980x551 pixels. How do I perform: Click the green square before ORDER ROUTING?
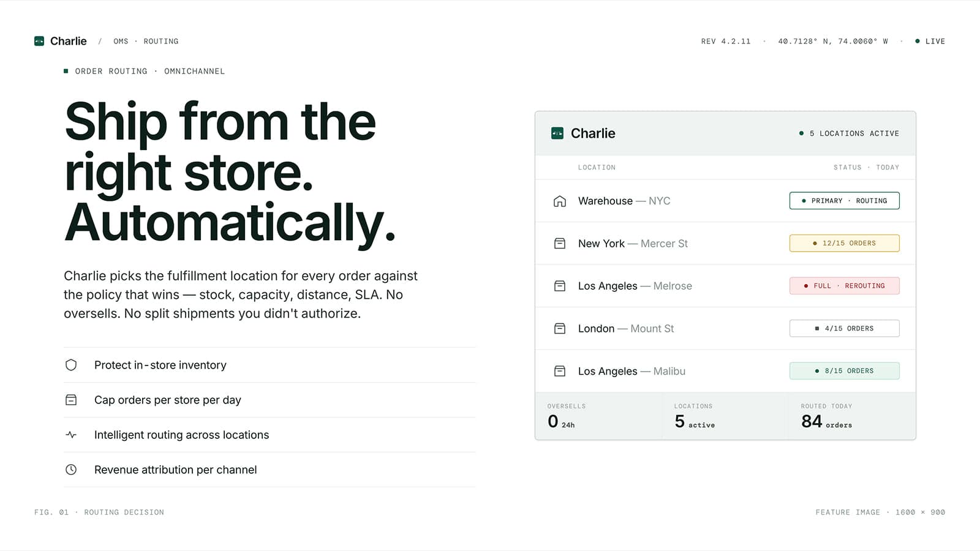click(66, 71)
